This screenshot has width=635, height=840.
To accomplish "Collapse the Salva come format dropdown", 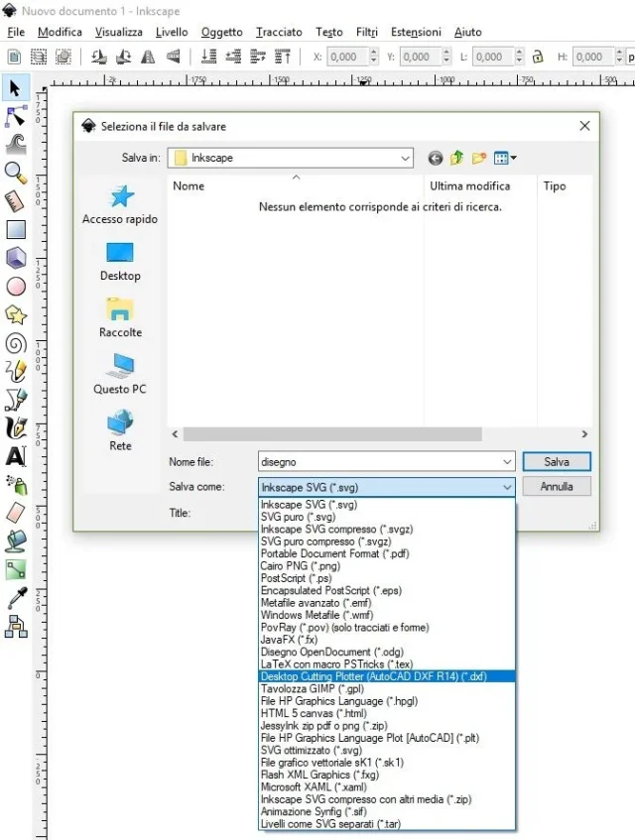I will pyautogui.click(x=507, y=488).
